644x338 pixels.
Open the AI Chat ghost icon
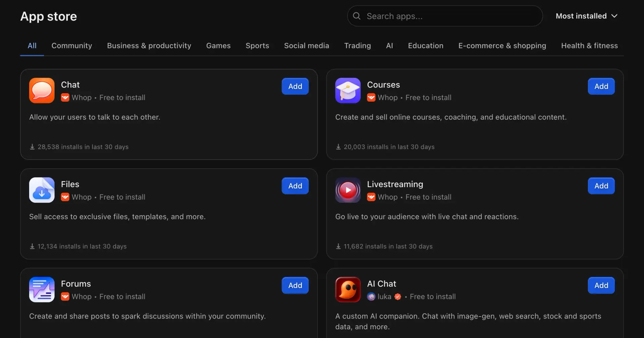[x=348, y=289]
